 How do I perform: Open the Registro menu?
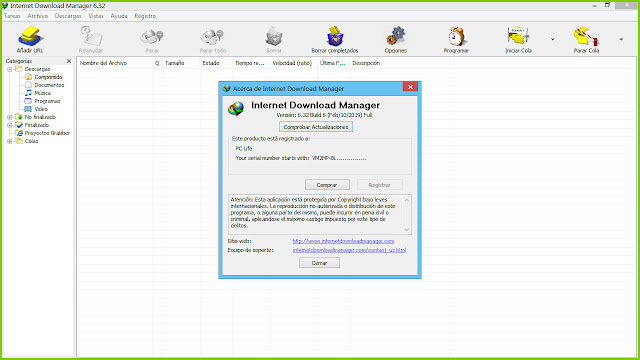145,16
